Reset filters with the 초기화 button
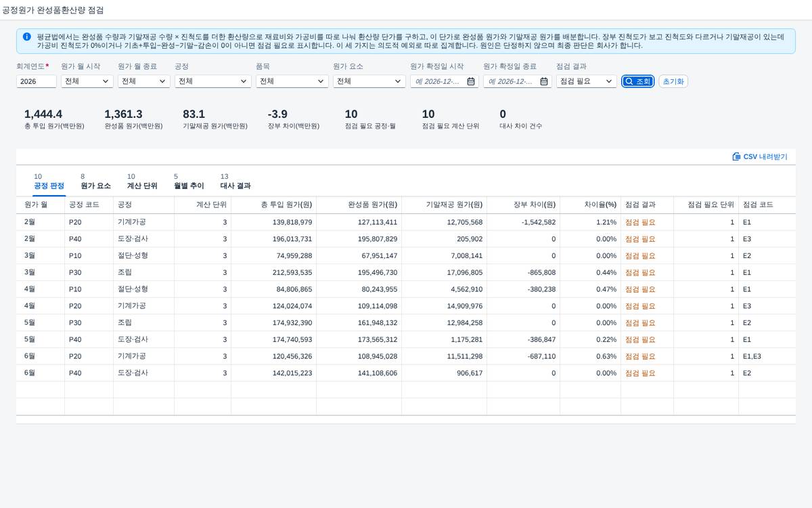 click(x=673, y=81)
